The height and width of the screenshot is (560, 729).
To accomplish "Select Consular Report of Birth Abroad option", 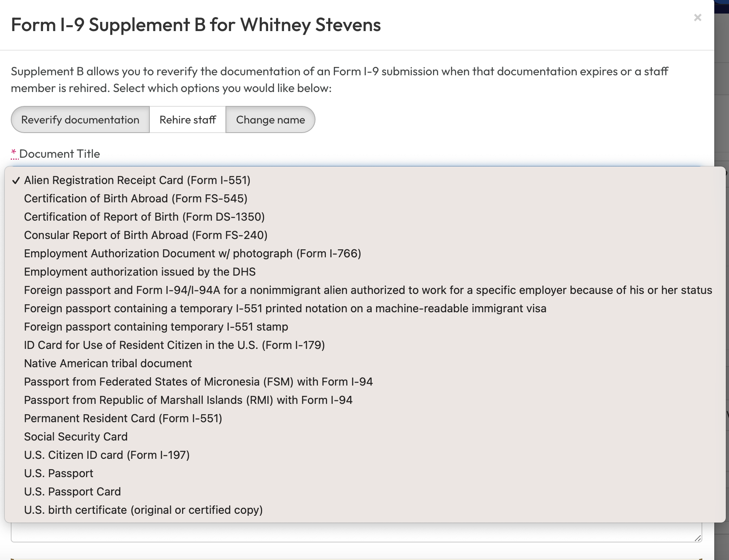I will click(x=145, y=235).
